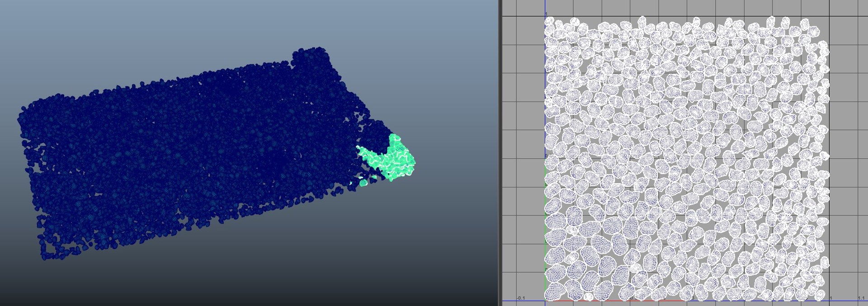868x306 pixels.
Task: Select the raised bump on the mesh's top edge
Action: click(x=312, y=56)
